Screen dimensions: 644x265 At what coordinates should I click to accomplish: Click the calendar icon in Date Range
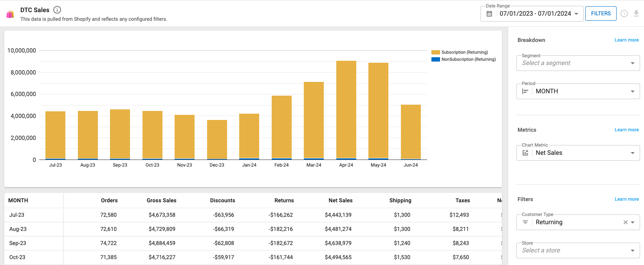coord(489,14)
